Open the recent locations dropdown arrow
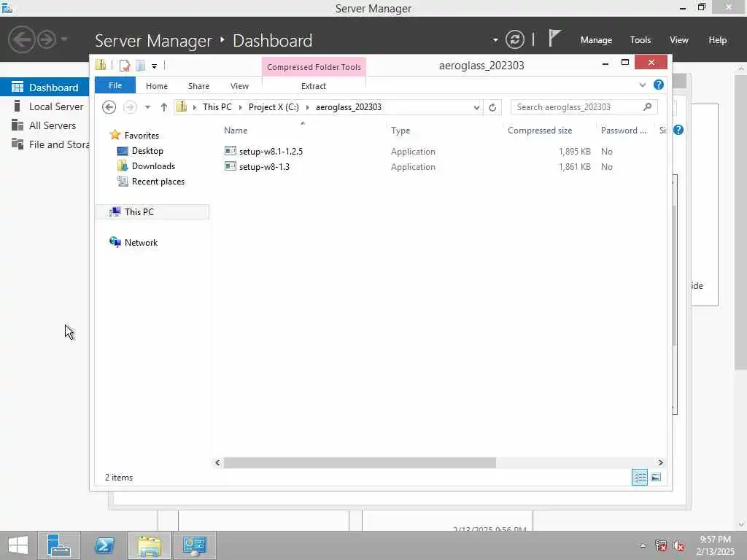 click(147, 107)
